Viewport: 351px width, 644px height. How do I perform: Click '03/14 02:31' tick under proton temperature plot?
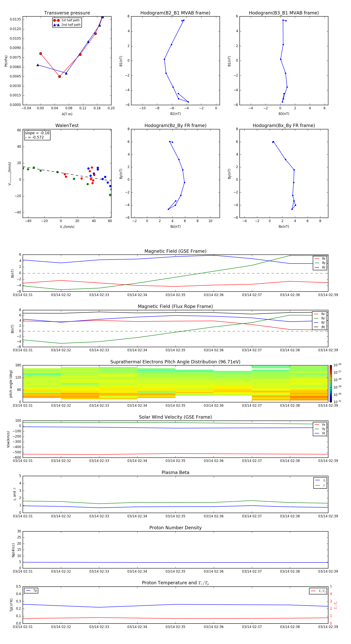[x=23, y=627]
